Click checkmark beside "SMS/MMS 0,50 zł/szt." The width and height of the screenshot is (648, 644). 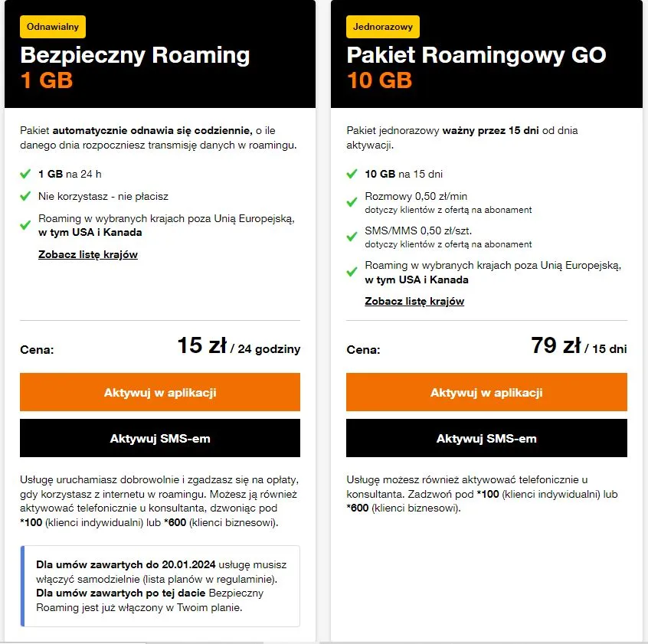coord(352,237)
